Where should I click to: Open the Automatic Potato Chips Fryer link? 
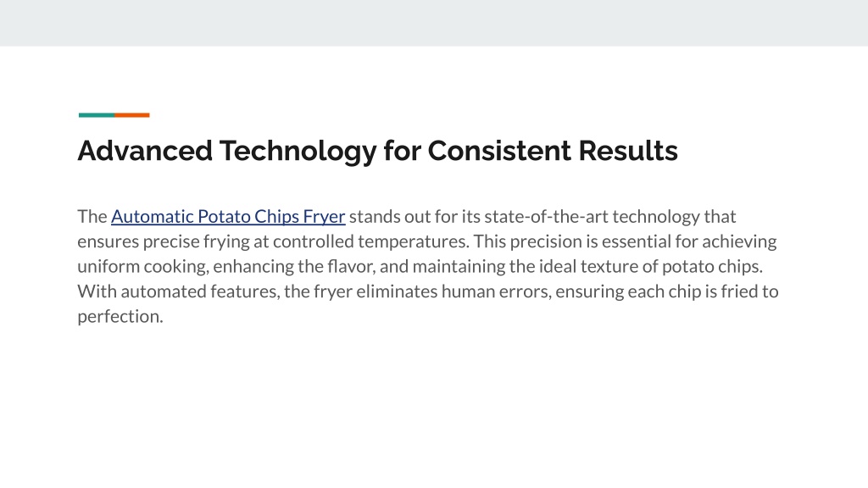[228, 216]
